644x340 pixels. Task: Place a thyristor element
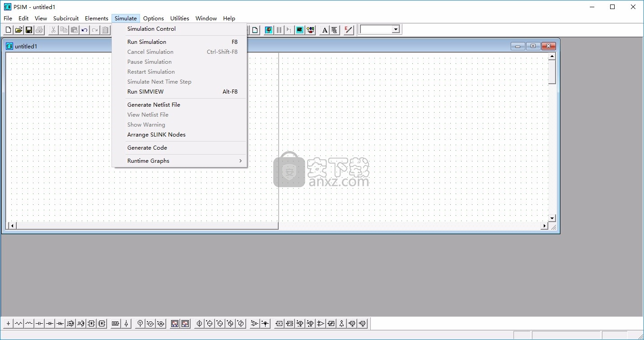point(60,323)
